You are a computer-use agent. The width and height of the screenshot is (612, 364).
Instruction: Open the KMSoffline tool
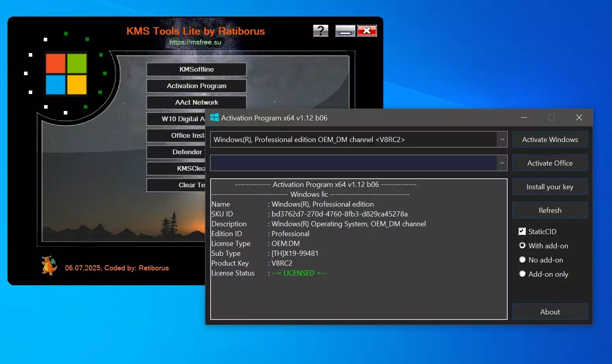pos(196,69)
